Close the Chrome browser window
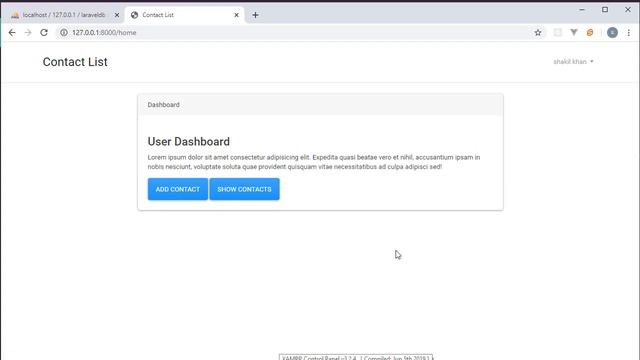Viewport: 640px width, 360px height. 628,9
